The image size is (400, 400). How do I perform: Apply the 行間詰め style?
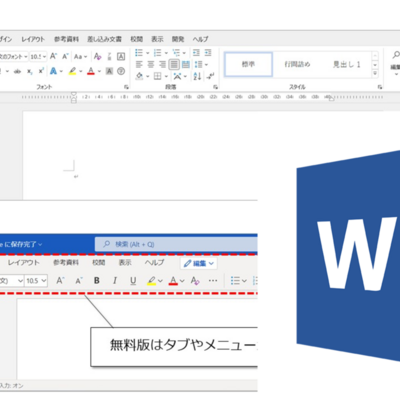(297, 64)
